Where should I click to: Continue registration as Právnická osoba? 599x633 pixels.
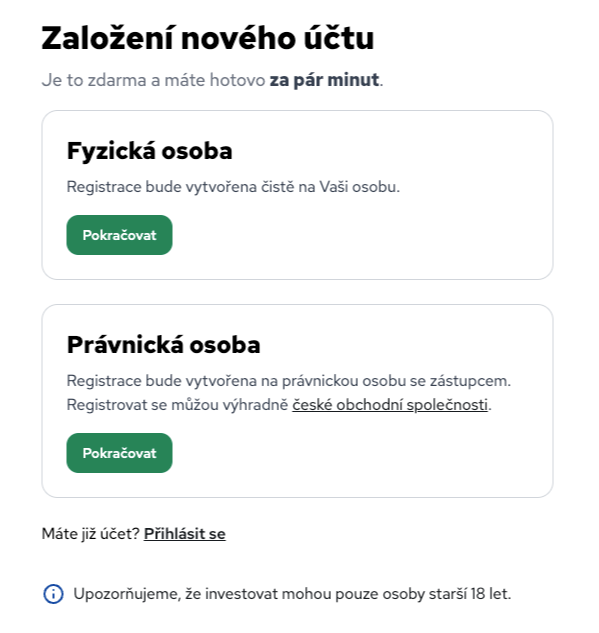tap(119, 453)
